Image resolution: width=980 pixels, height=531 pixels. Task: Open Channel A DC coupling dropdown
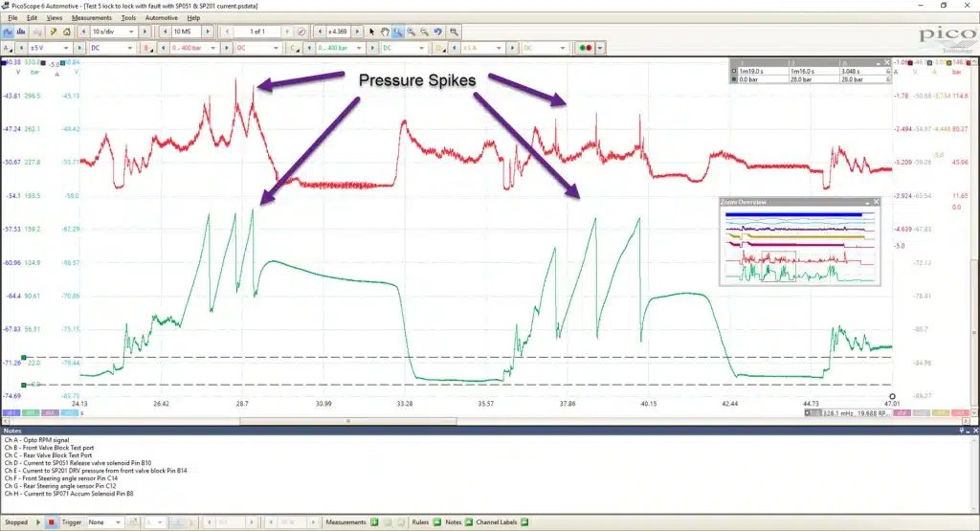coord(111,48)
